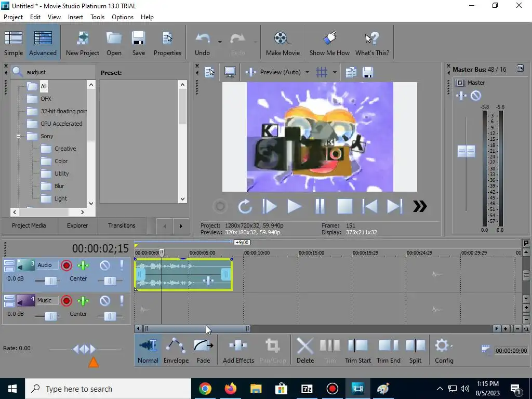Click the playback Rate scrub control
532x399 pixels.
coord(85,349)
